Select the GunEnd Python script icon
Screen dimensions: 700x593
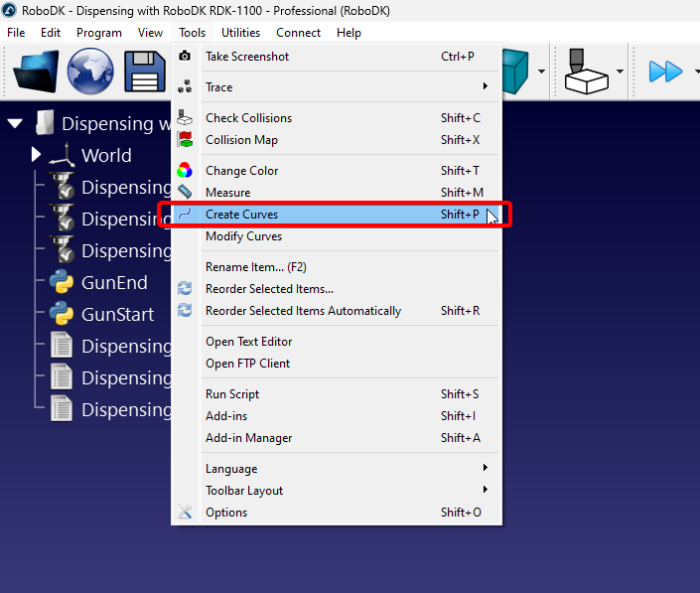tap(62, 283)
